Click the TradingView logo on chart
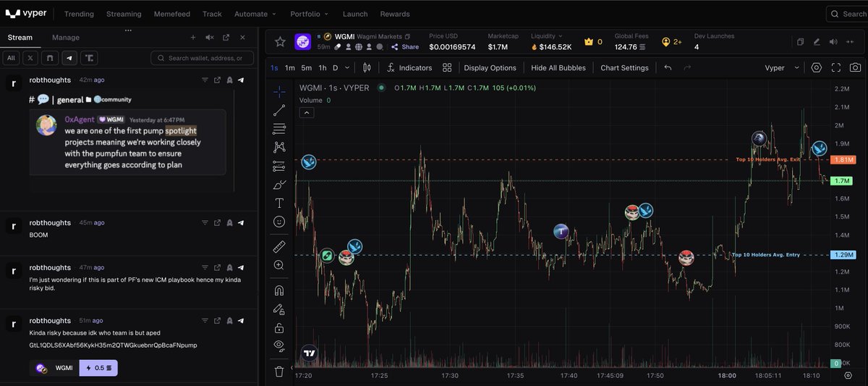Viewport: 868px width, 386px height. [x=310, y=353]
